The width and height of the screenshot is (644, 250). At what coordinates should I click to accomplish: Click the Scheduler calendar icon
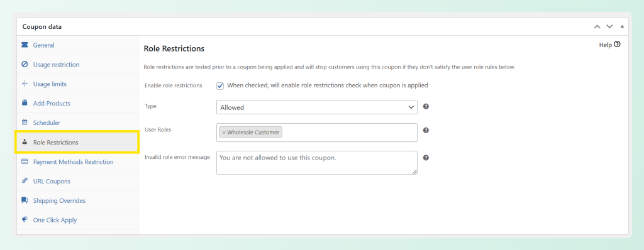(25, 122)
